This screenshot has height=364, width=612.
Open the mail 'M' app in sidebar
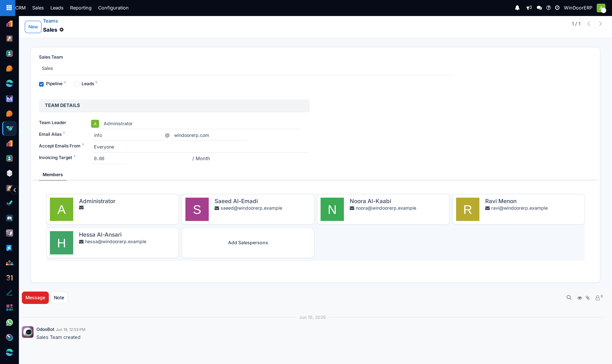pyautogui.click(x=9, y=99)
